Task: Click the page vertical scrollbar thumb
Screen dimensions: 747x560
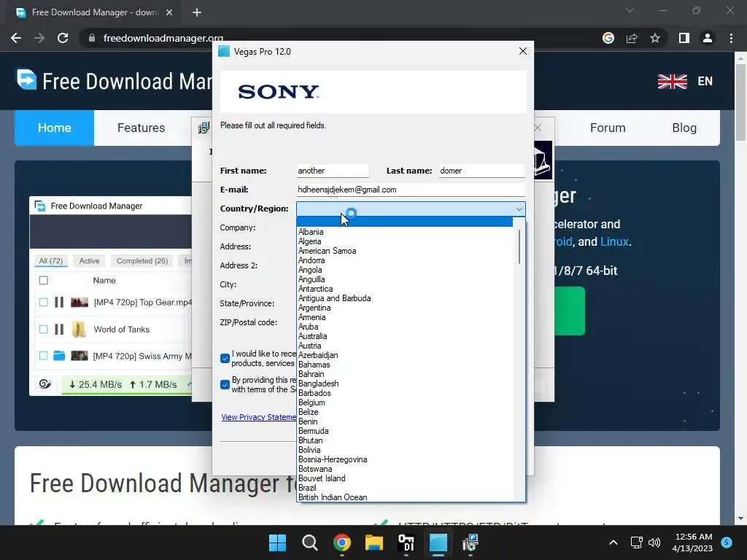Action: tap(740, 102)
